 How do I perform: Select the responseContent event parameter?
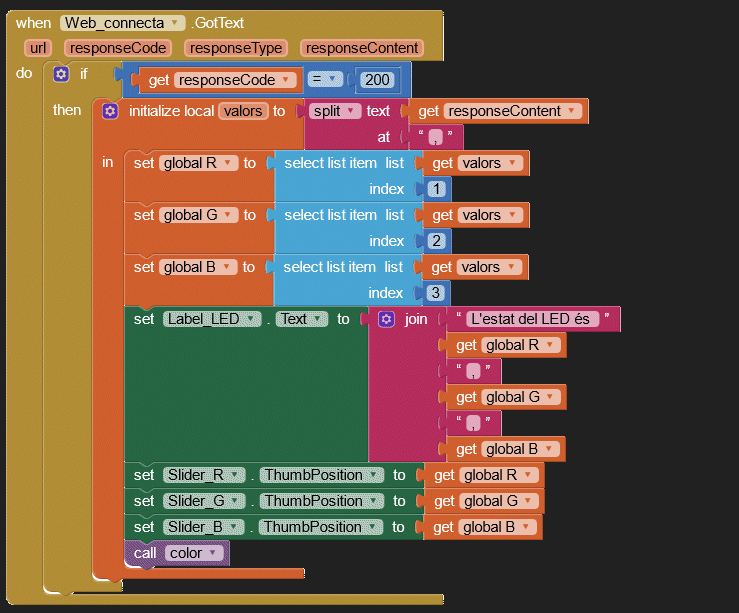coord(361,48)
